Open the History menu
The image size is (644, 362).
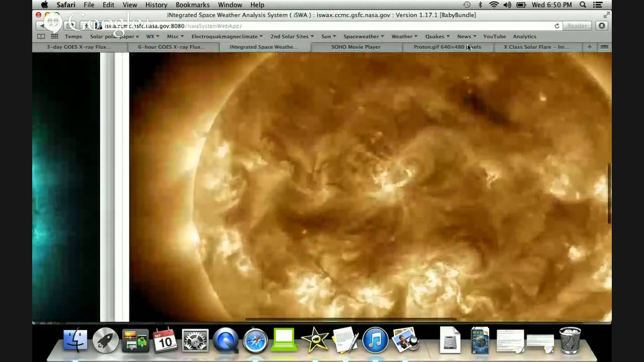click(x=156, y=5)
